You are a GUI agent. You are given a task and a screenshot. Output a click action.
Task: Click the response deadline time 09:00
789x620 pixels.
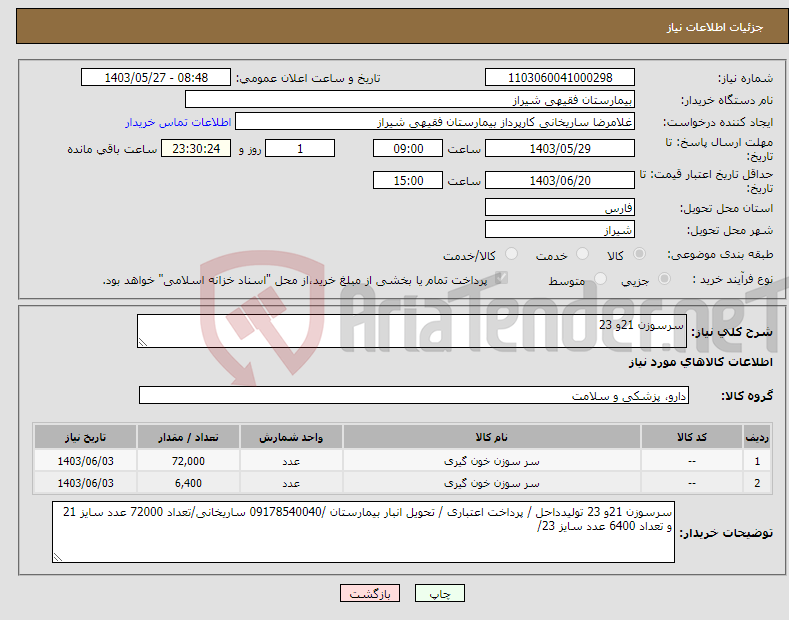pos(408,148)
